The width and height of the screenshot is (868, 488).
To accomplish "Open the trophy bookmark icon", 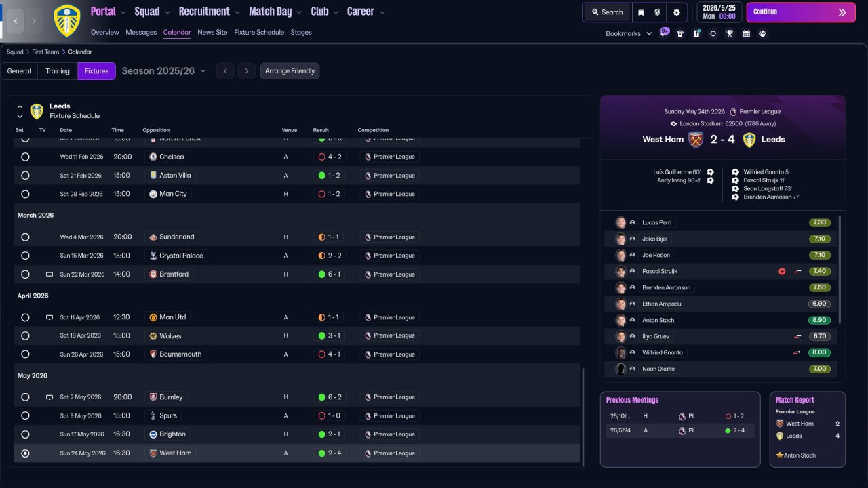I will click(x=730, y=33).
